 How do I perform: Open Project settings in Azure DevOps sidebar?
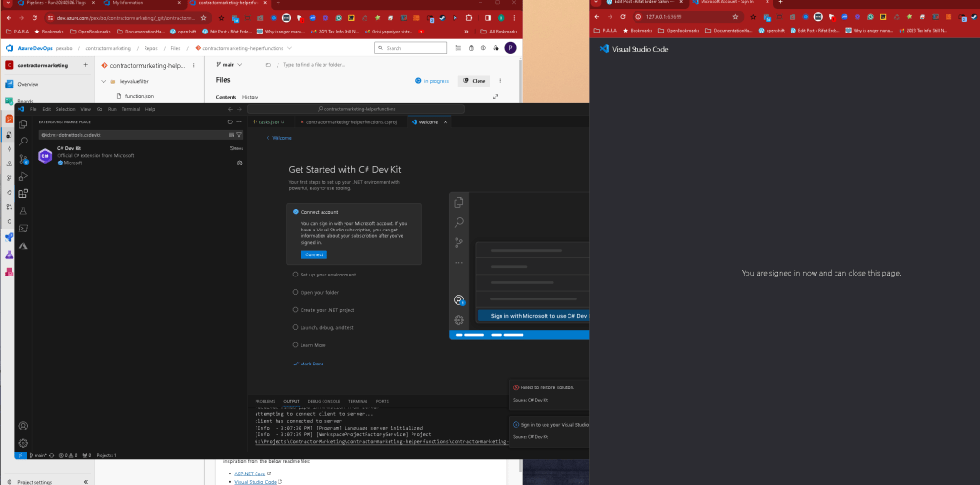click(34, 482)
